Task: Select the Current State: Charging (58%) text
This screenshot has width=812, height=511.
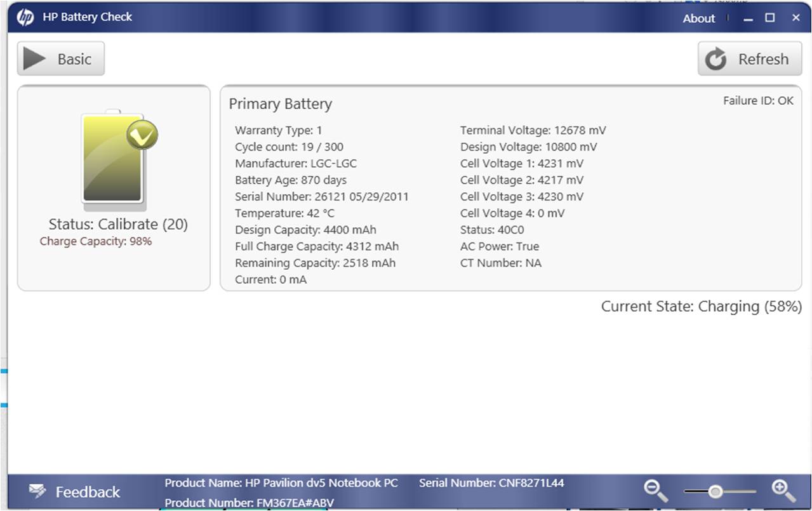Action: 701,306
